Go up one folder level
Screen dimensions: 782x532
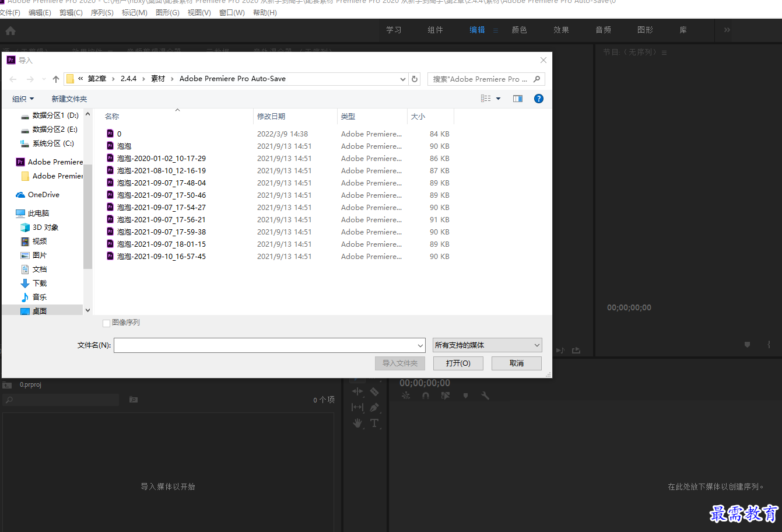(x=56, y=79)
